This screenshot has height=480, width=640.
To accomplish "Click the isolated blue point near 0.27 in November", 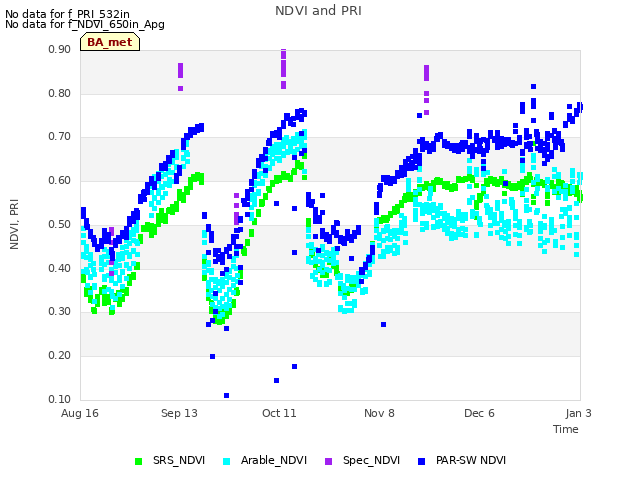I will 384,324.
